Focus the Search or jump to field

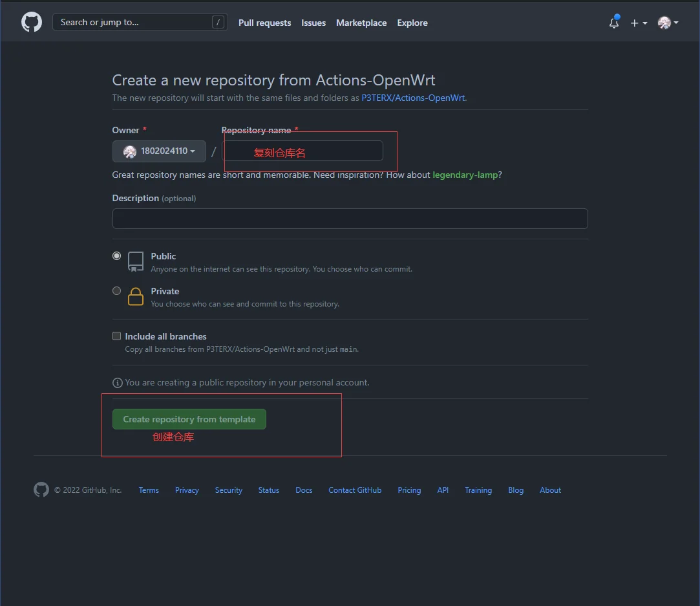pos(140,22)
